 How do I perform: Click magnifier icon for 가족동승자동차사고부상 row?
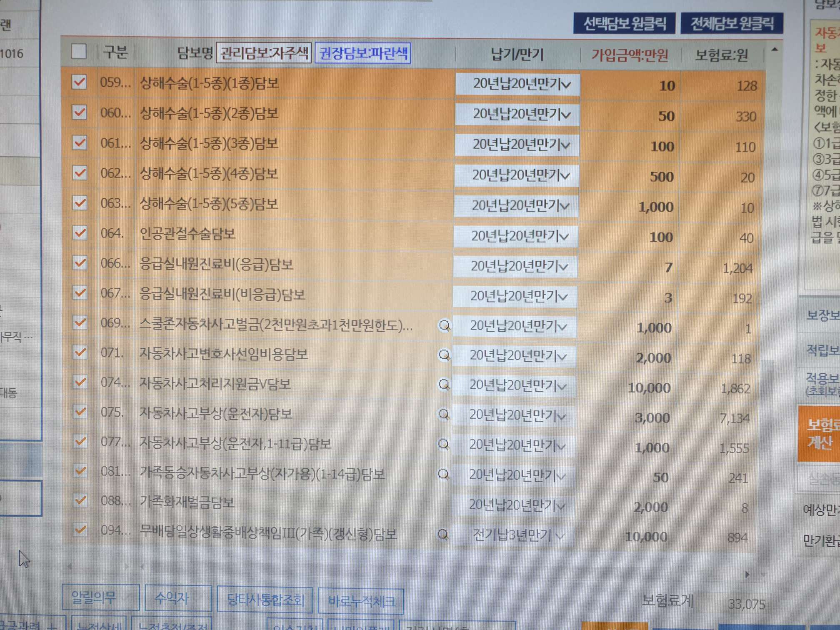444,474
